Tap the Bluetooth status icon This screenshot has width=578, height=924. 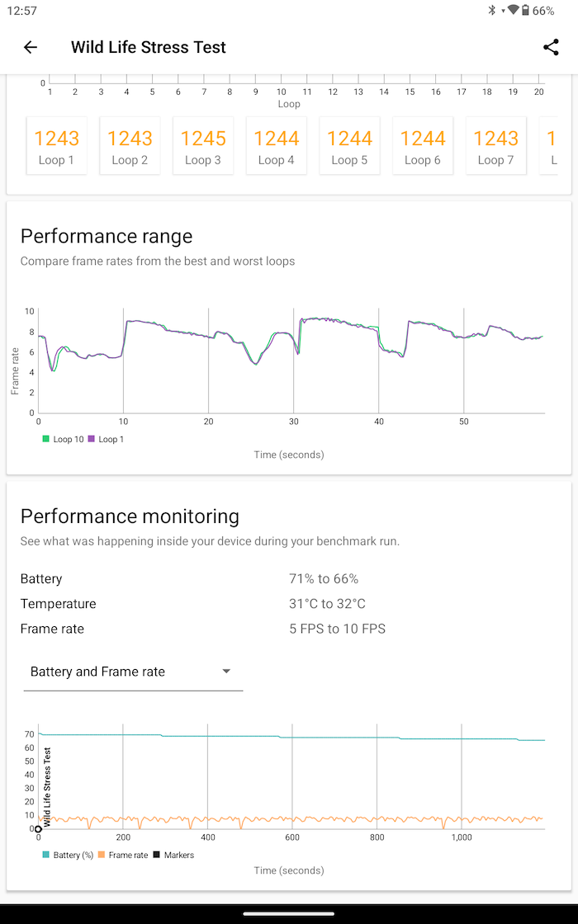click(491, 11)
